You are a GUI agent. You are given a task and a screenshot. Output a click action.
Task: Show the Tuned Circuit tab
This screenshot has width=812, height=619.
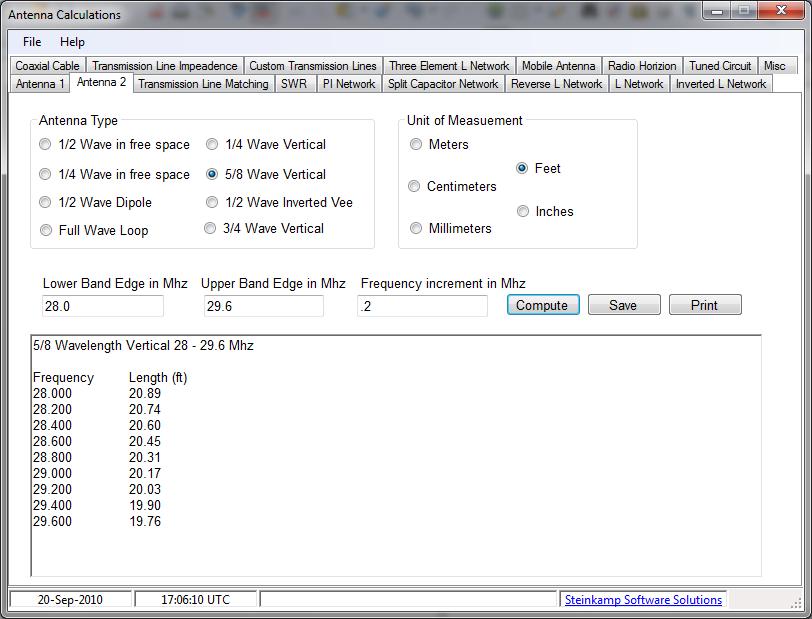(x=720, y=66)
